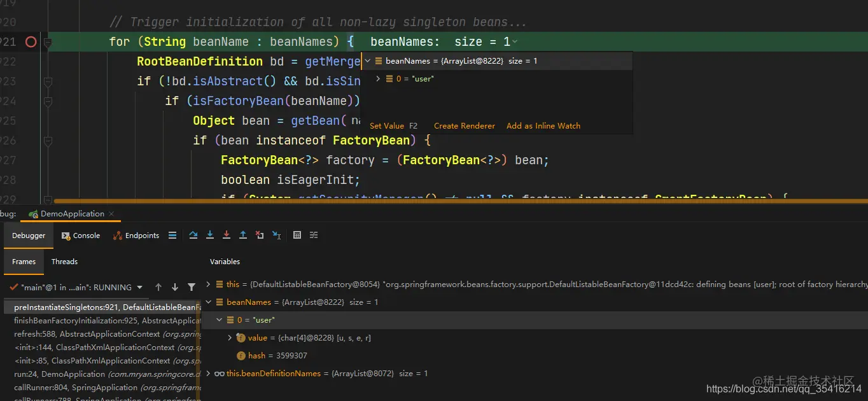Collapse beanNames in the inline popup
Viewport: 868px width, 401px height.
[367, 61]
